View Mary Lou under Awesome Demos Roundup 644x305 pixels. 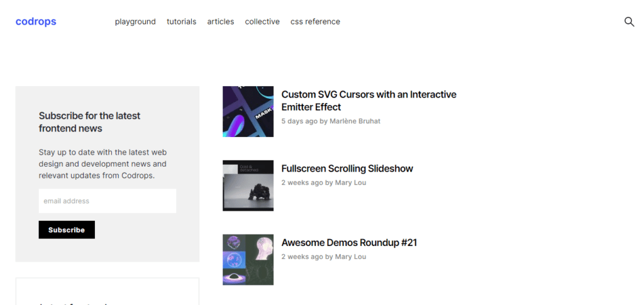tap(350, 257)
